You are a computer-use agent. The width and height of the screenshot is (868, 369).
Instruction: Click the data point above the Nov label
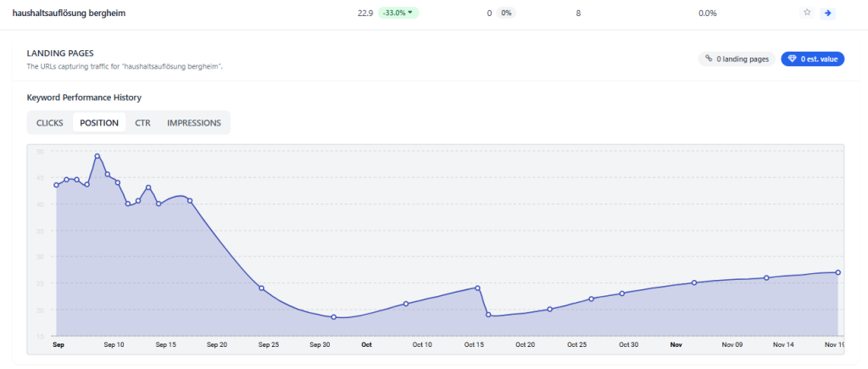point(694,282)
